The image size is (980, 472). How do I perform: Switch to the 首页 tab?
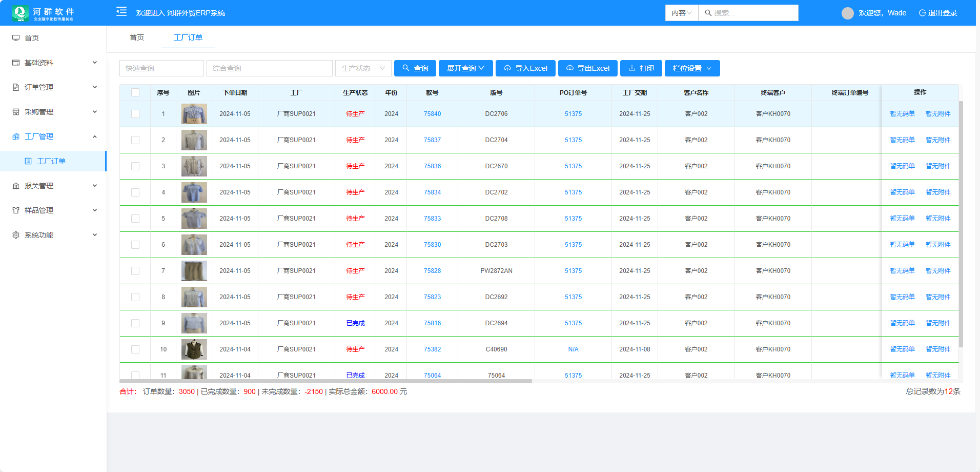click(137, 37)
